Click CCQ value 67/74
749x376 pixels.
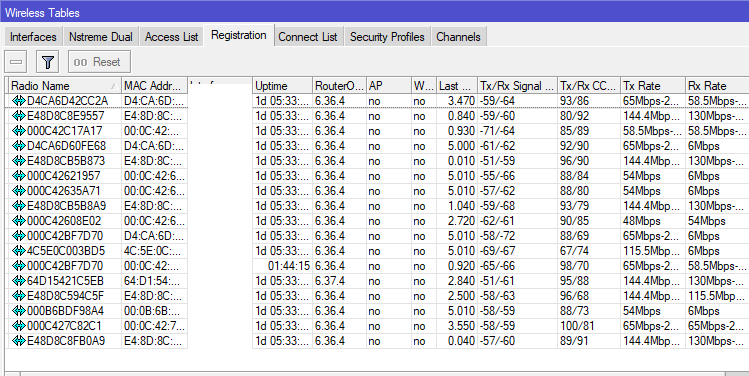tap(575, 251)
